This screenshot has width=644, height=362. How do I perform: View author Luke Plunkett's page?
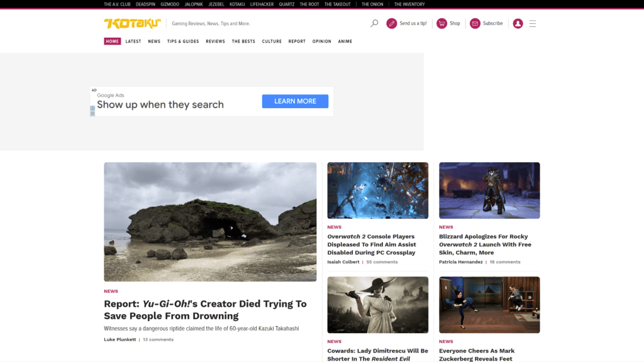tap(120, 339)
